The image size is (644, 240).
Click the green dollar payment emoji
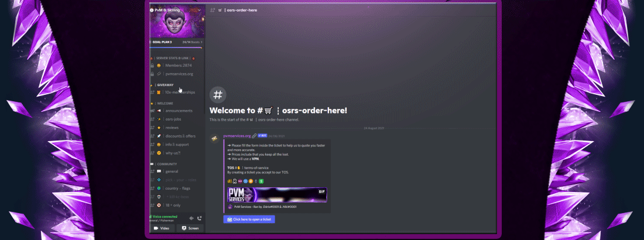click(x=261, y=181)
